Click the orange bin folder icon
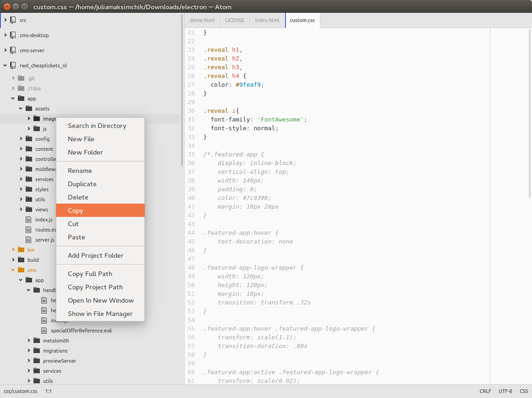The height and width of the screenshot is (398, 532). point(21,250)
